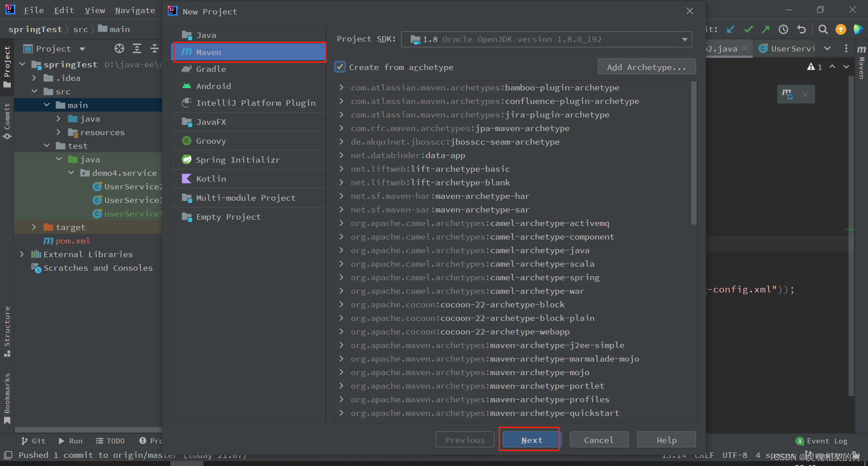Open the Event Log
The height and width of the screenshot is (466, 868).
pos(822,441)
